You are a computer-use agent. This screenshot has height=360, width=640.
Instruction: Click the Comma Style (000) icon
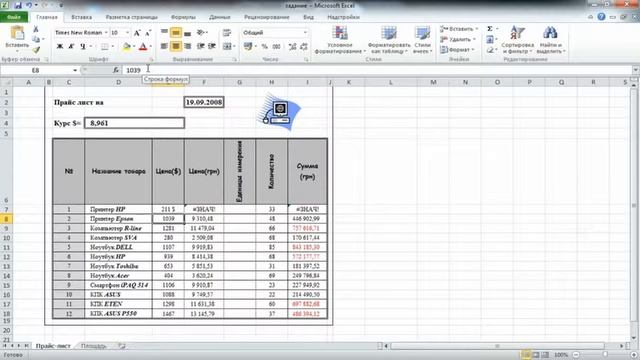point(276,47)
